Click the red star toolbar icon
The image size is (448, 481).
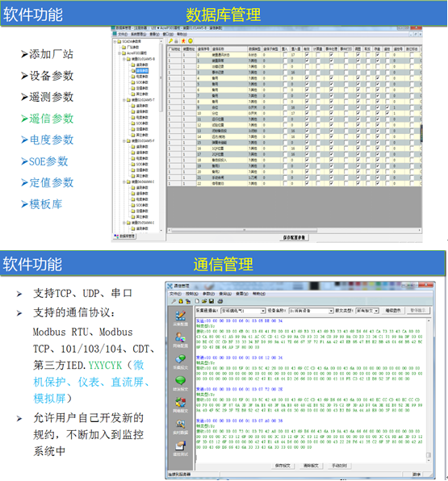(x=183, y=41)
